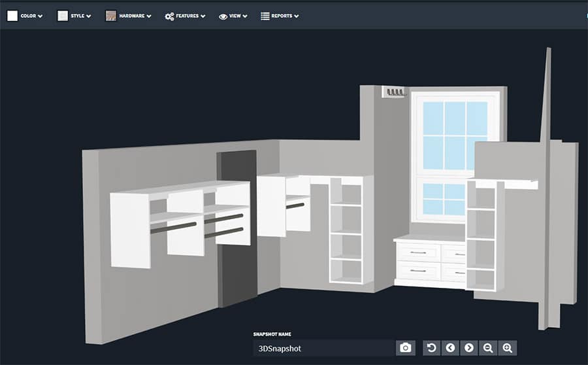Click the Reports list icon
The height and width of the screenshot is (365, 588).
[265, 16]
